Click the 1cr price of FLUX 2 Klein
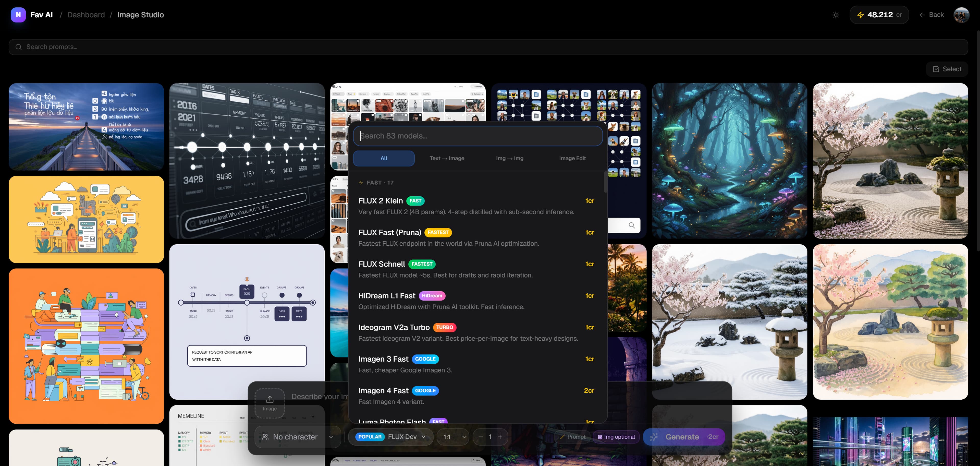This screenshot has width=980, height=466. [590, 201]
